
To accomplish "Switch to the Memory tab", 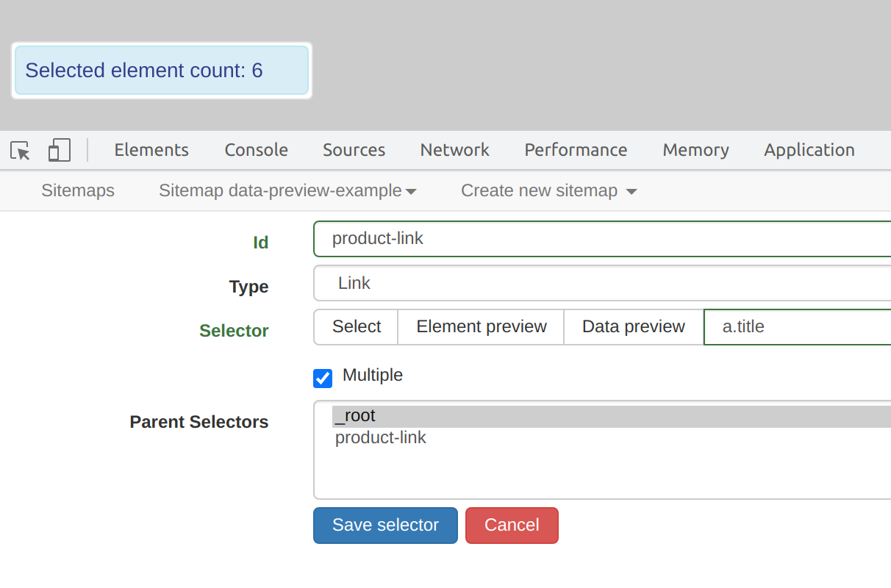I will pyautogui.click(x=695, y=150).
